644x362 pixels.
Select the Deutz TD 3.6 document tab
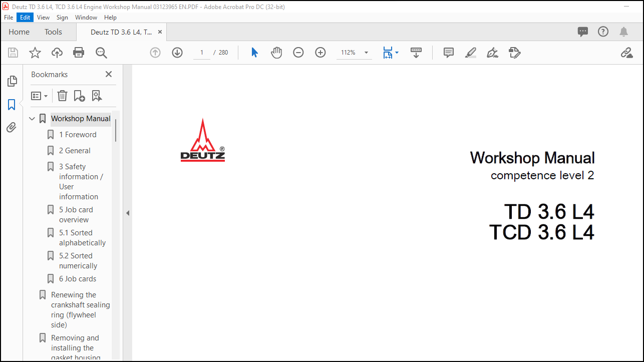pyautogui.click(x=121, y=32)
